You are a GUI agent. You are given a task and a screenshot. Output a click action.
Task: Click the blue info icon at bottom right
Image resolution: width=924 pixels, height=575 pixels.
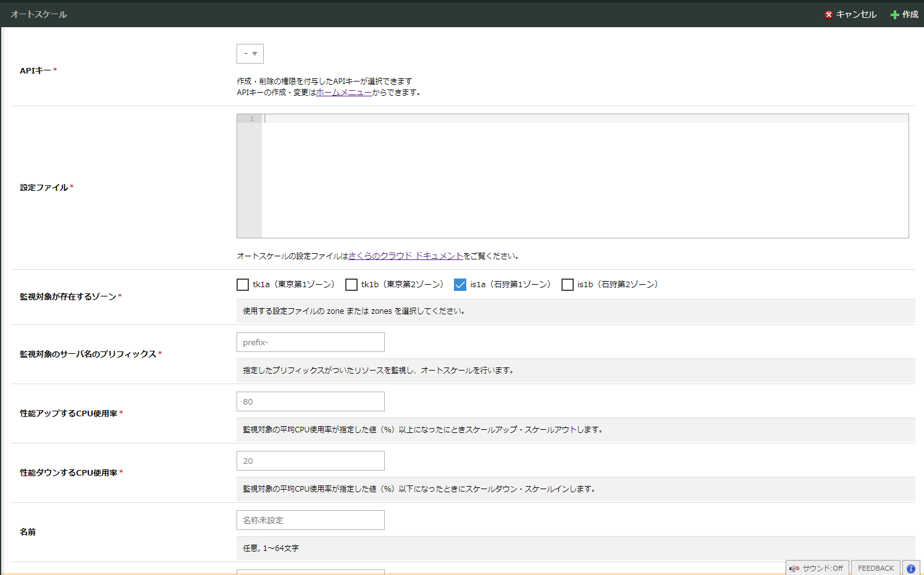coord(911,569)
